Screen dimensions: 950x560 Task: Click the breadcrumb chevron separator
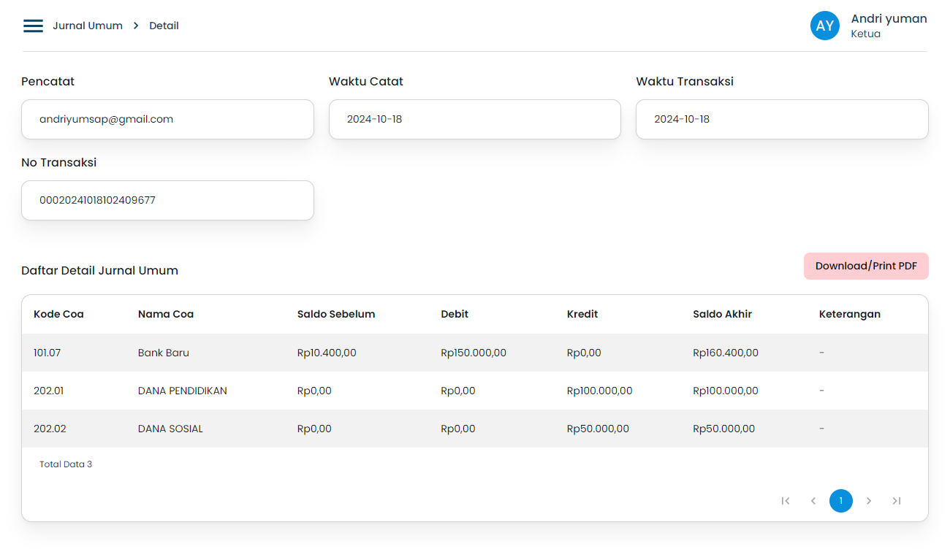pyautogui.click(x=136, y=26)
